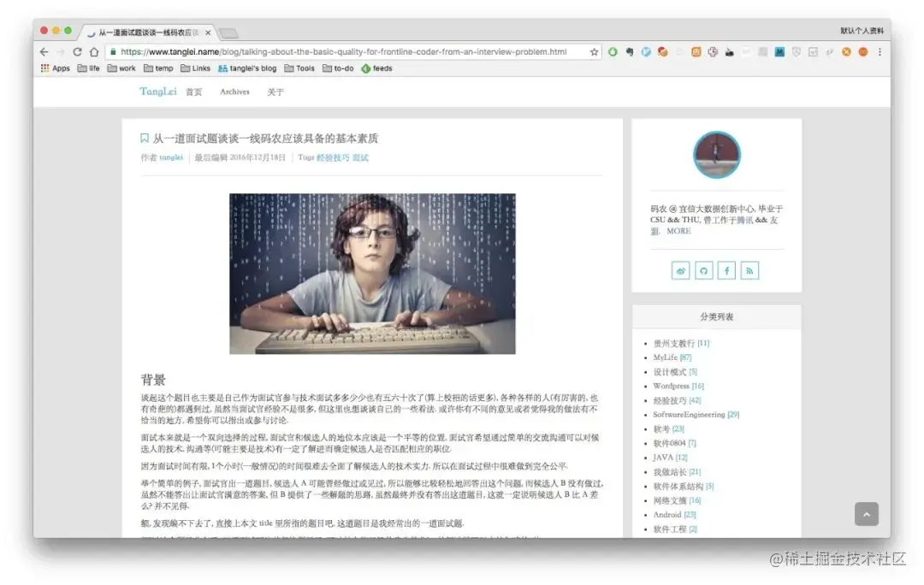Click the author's avatar photo
The width and height of the screenshot is (924, 585).
click(716, 155)
